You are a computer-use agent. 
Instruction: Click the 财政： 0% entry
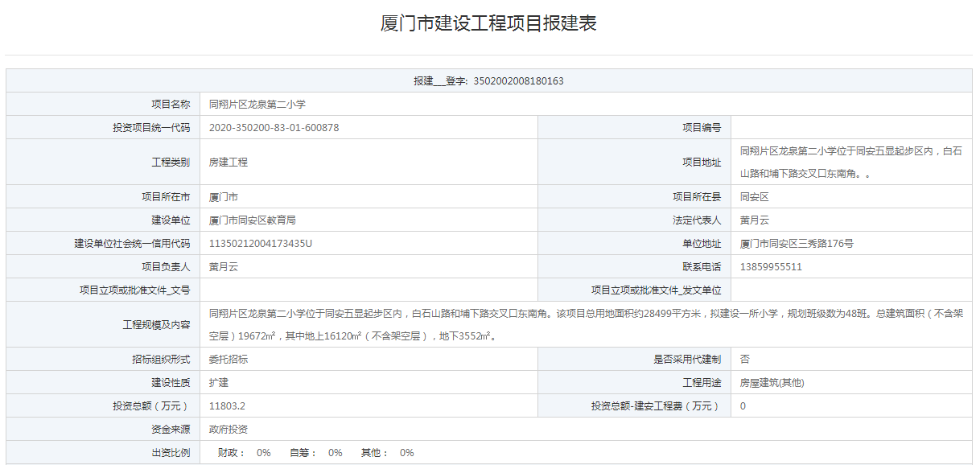[x=245, y=453]
